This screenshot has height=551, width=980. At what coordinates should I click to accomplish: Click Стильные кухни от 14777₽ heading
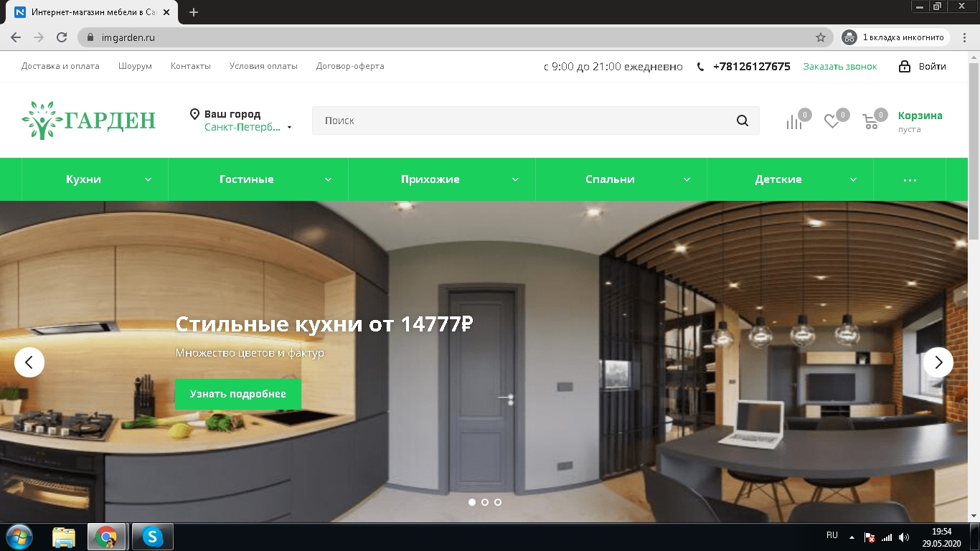coord(324,324)
